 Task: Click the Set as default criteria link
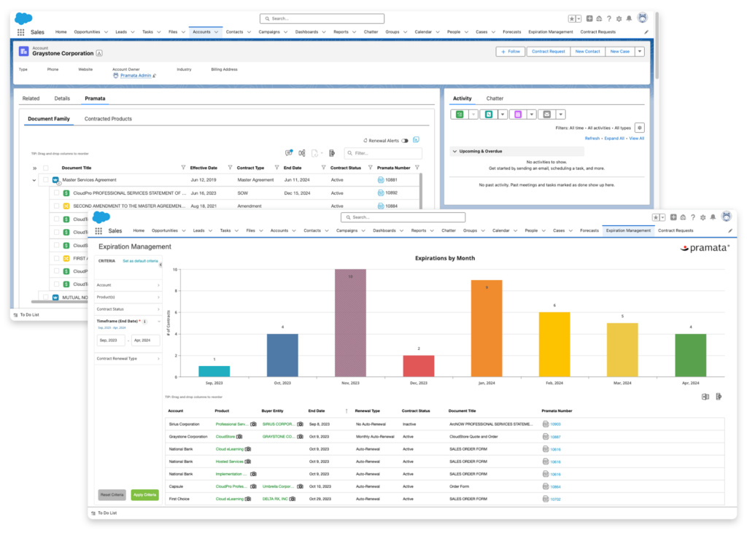point(140,261)
